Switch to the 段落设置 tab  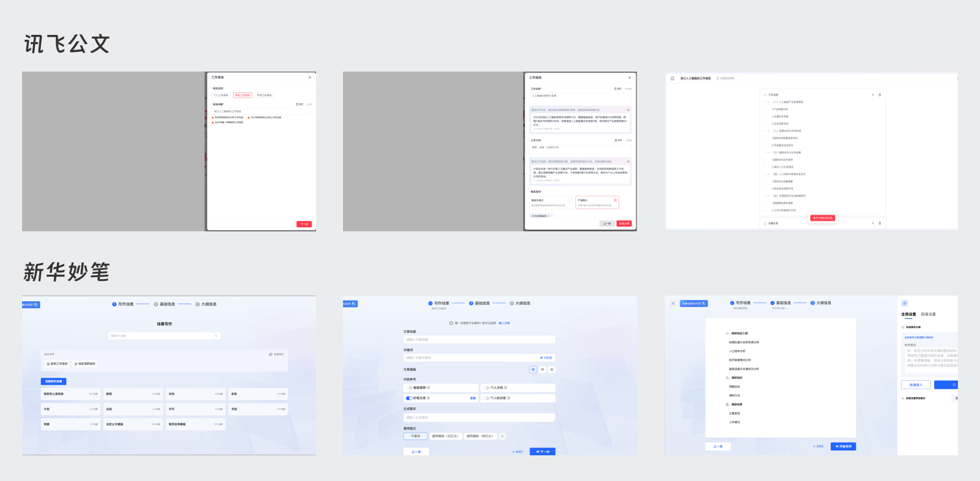point(928,315)
